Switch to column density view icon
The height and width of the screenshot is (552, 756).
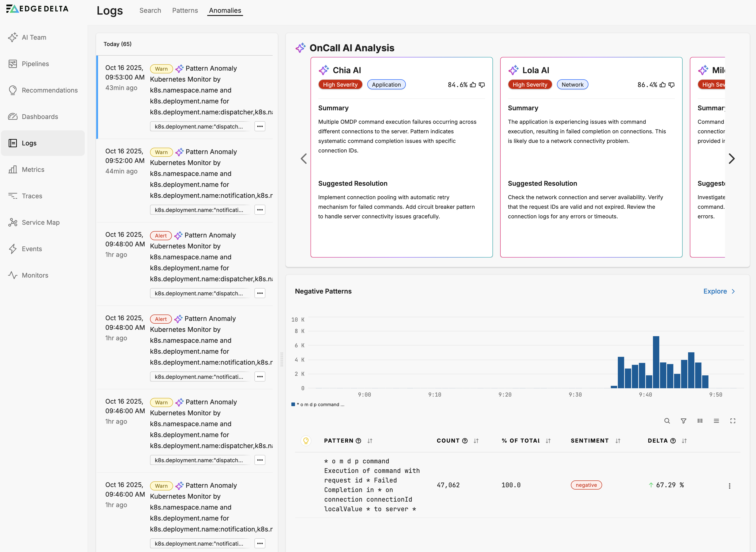tap(700, 421)
